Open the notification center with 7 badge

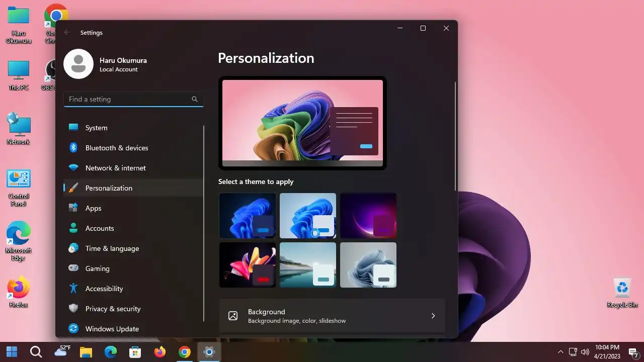tap(633, 352)
